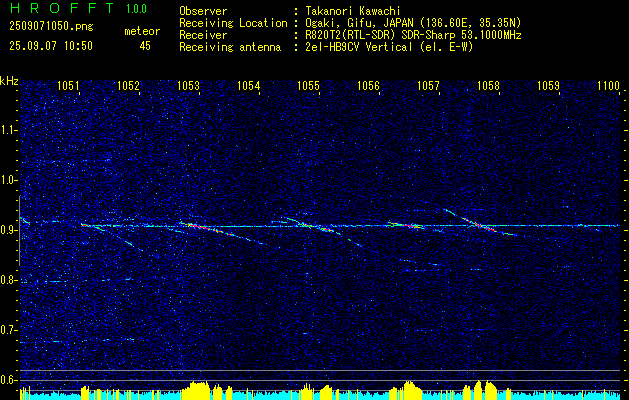This screenshot has height=400, width=629.
Task: Click the 1.1 kHz axis label
Action: point(8,130)
